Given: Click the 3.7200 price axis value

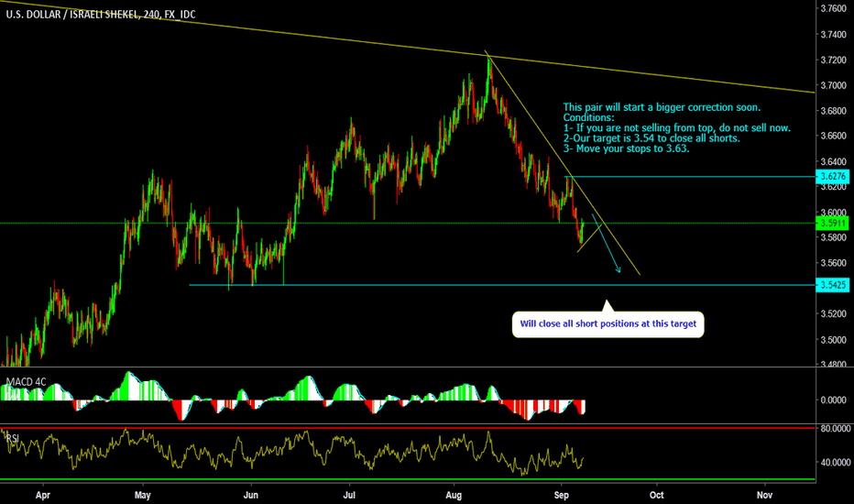Looking at the screenshot, I should pyautogui.click(x=834, y=60).
